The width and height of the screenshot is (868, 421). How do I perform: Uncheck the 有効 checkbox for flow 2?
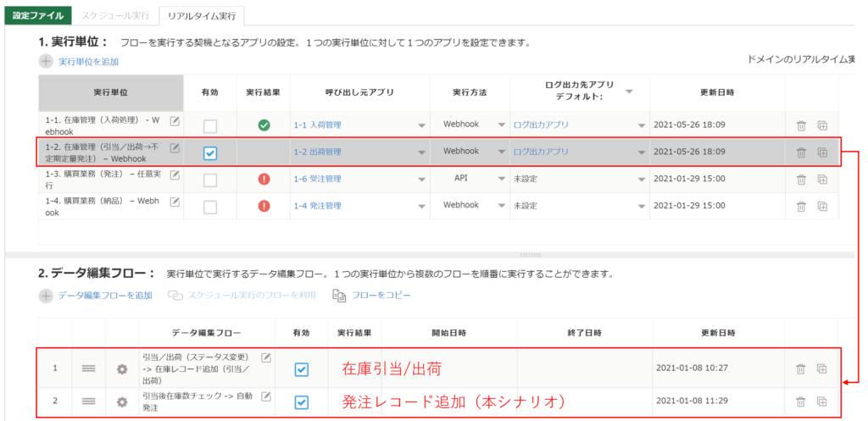301,403
